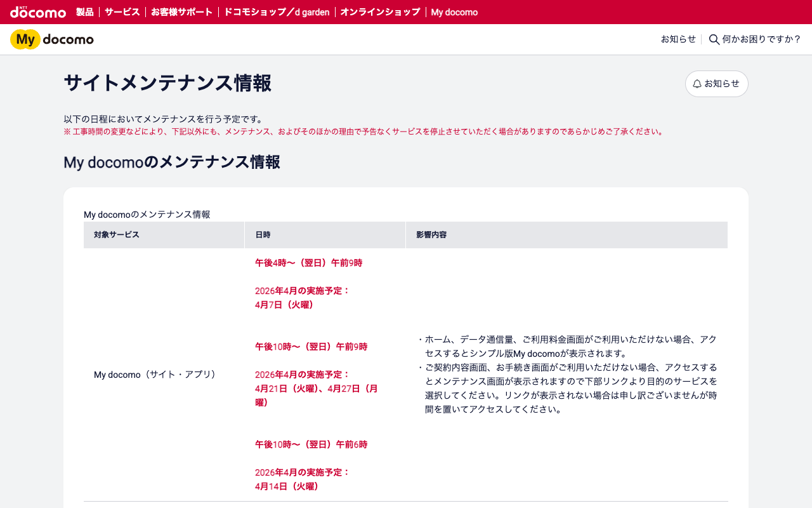The image size is (812, 508).
Task: Open My docomo in top navigation
Action: 454,12
